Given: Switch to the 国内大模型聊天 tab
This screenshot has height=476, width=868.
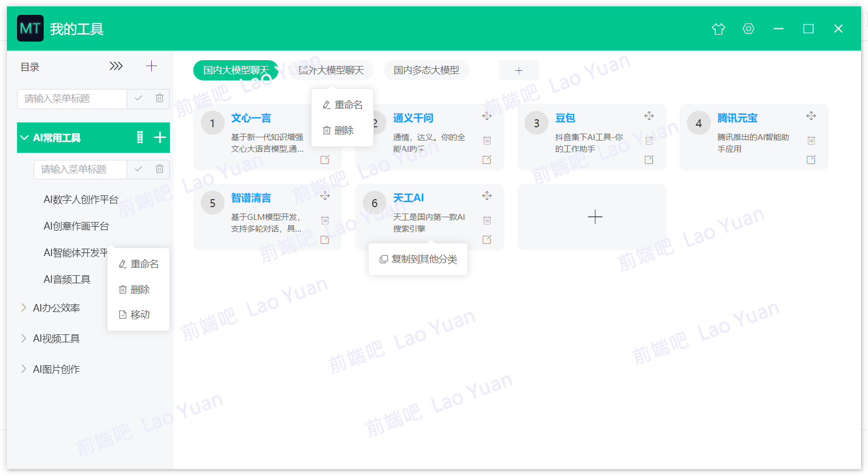Looking at the screenshot, I should (x=236, y=70).
